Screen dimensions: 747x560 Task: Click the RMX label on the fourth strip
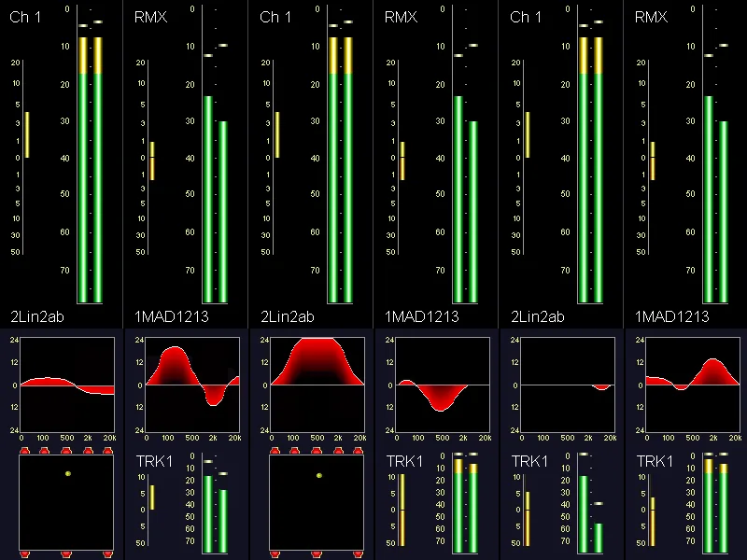pyautogui.click(x=401, y=17)
